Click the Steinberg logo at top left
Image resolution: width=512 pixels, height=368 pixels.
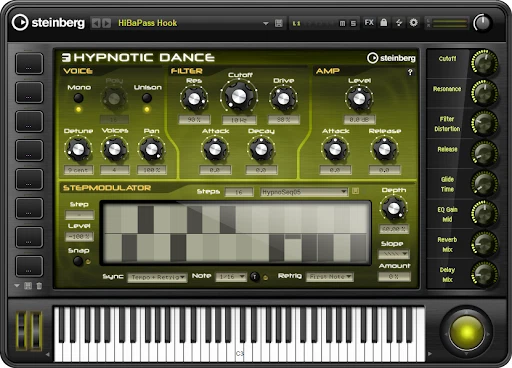coord(48,23)
